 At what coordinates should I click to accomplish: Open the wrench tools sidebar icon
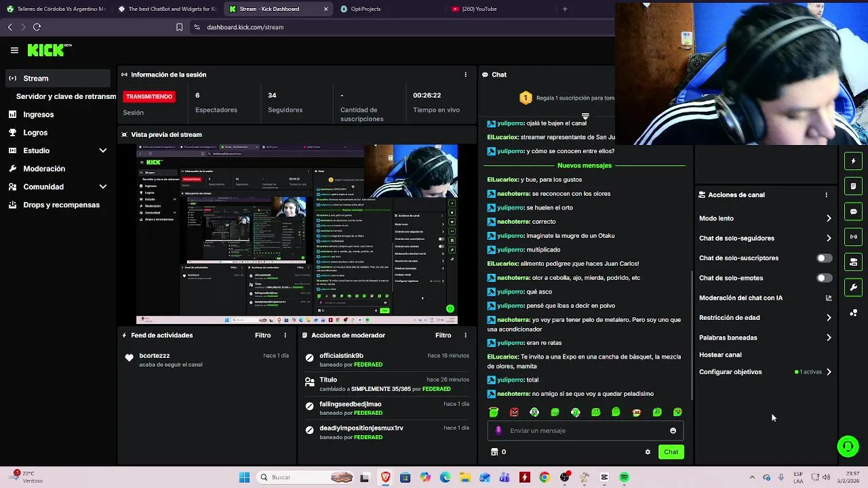853,287
